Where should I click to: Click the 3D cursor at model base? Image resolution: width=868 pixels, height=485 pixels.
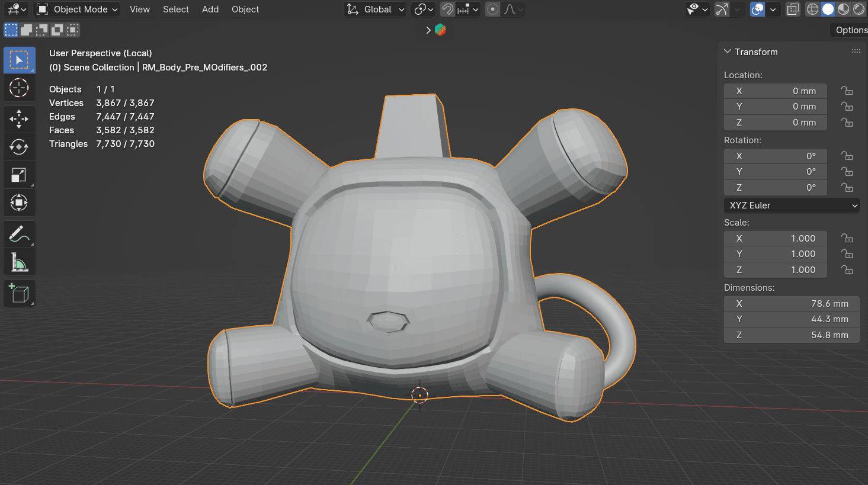pos(419,395)
